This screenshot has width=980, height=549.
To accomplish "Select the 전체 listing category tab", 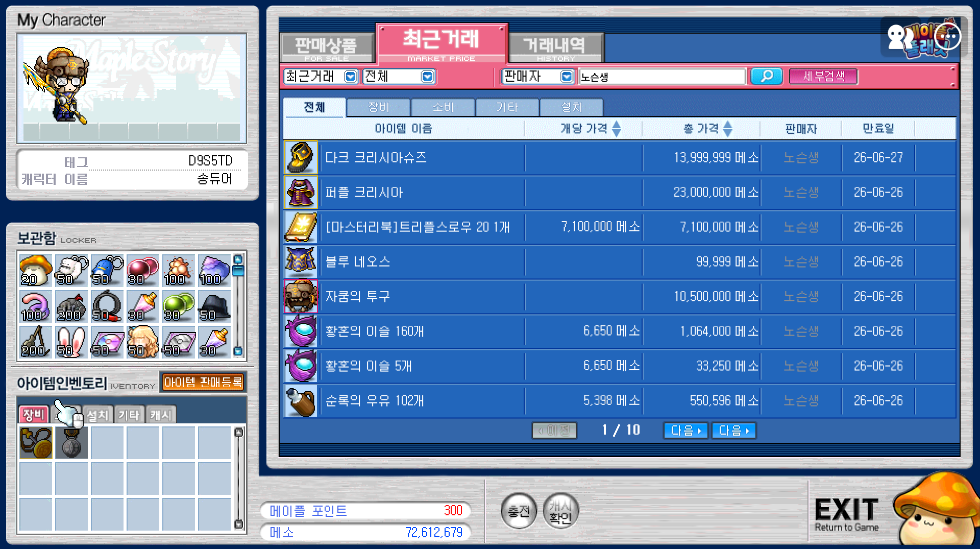I will (314, 107).
